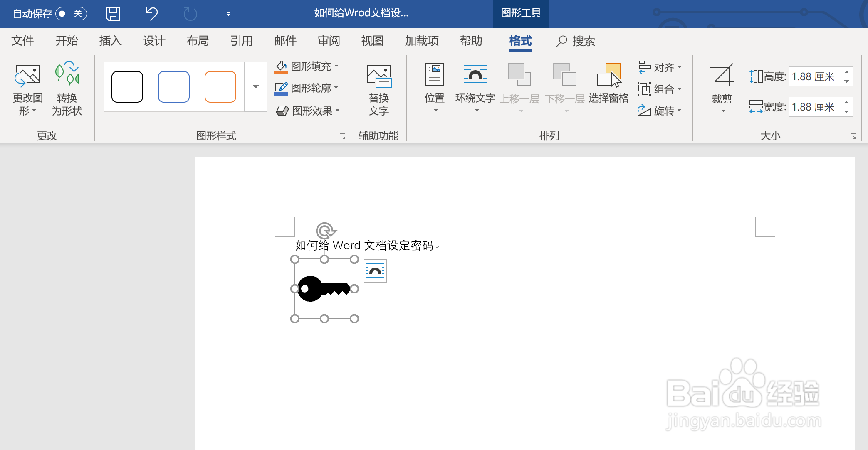This screenshot has width=868, height=450.
Task: Open the 加载项 tab
Action: coord(422,41)
